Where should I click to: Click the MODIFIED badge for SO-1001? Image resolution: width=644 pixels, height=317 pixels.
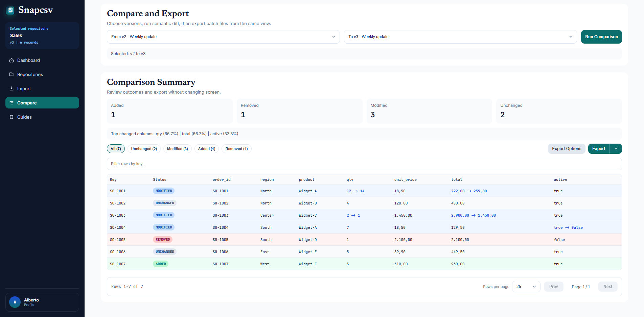[x=164, y=191]
